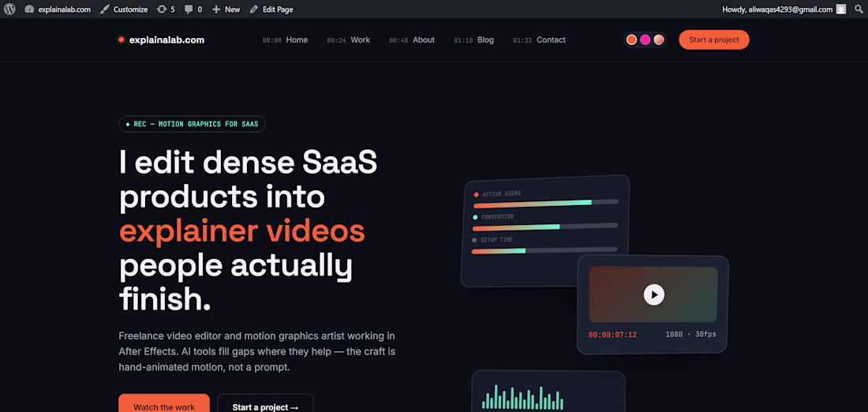Select the pink theme color swatch
The image size is (868, 412).
point(645,40)
